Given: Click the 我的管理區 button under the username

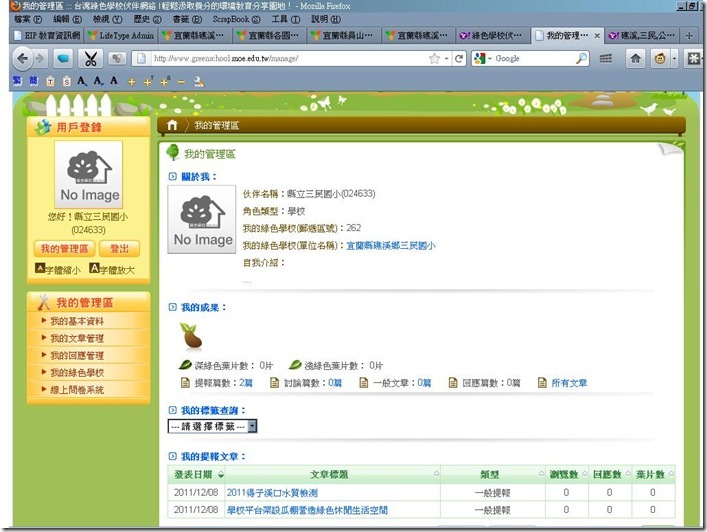Looking at the screenshot, I should 63,248.
